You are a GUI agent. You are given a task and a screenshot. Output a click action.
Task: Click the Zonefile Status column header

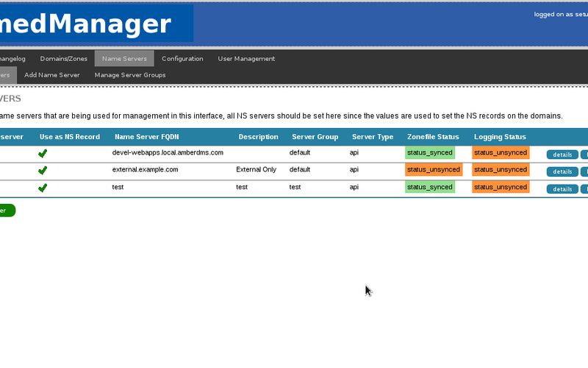(x=433, y=137)
